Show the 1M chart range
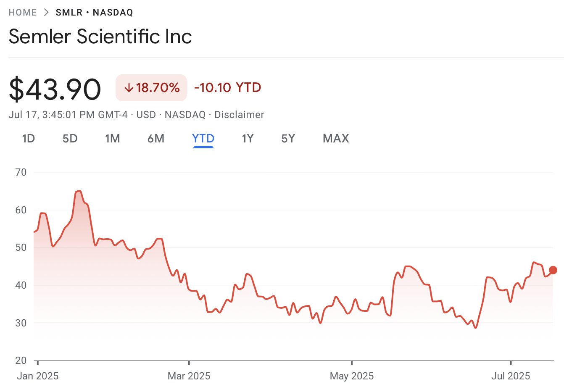The height and width of the screenshot is (392, 564). (x=113, y=139)
